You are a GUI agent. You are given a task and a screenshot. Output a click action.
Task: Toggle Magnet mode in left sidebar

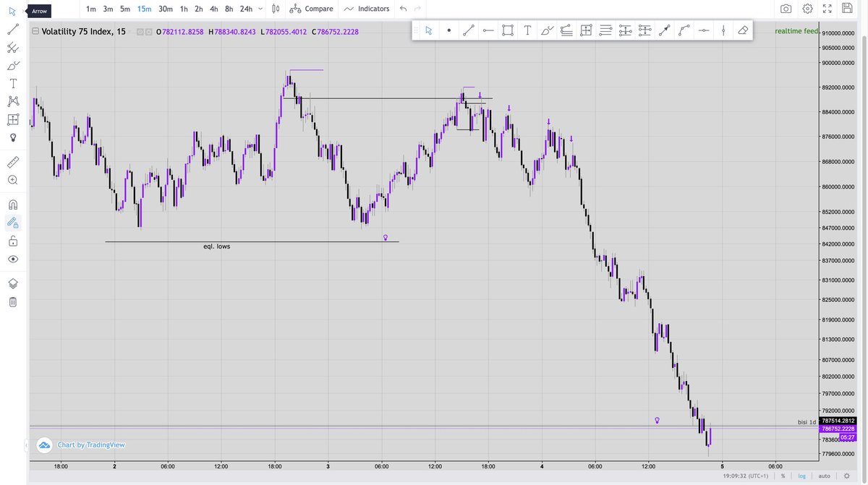click(x=12, y=205)
